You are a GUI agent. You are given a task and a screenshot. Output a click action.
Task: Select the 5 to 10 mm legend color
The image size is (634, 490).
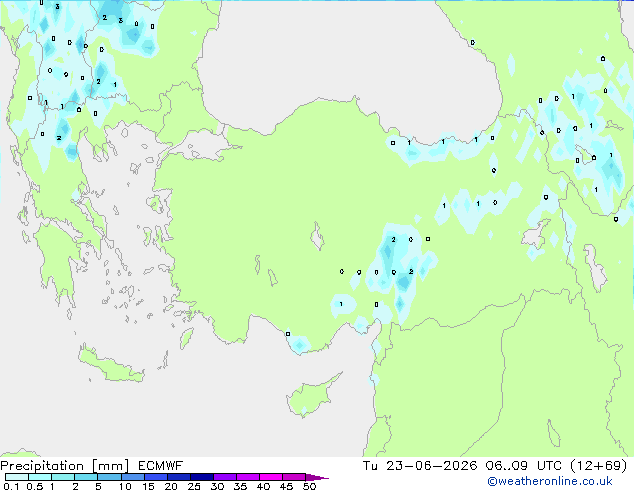tap(109, 477)
